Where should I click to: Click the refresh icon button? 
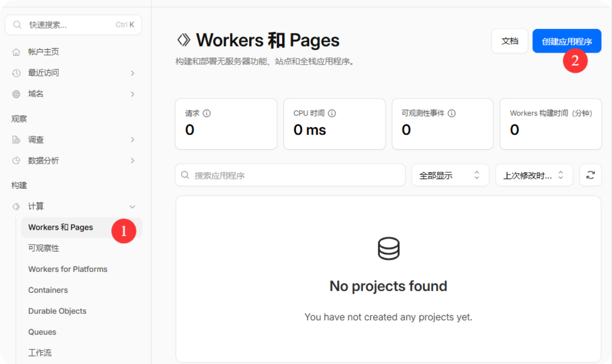[x=590, y=175]
